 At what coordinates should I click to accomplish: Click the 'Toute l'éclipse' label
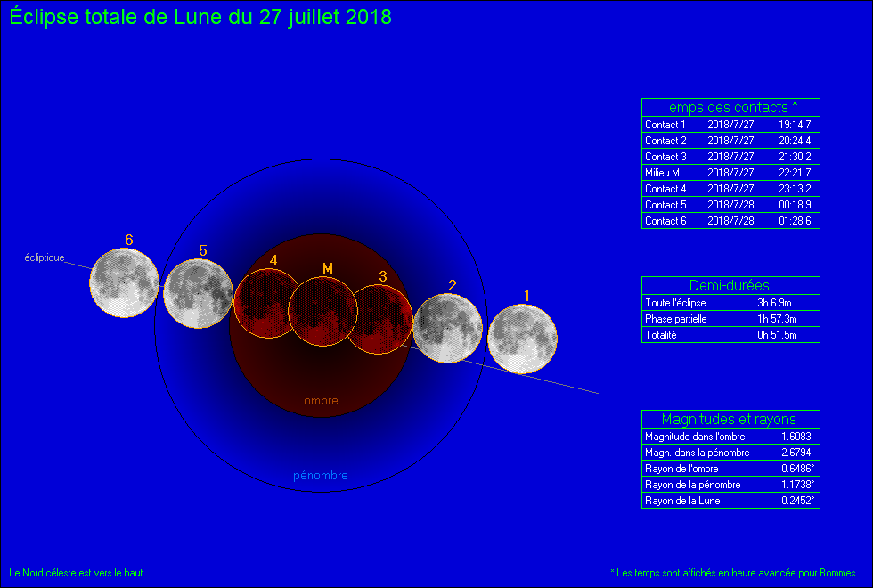tap(675, 303)
